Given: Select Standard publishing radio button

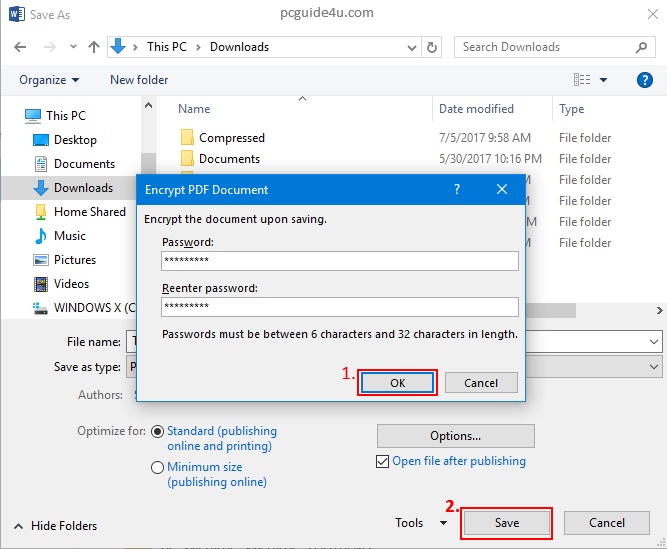Looking at the screenshot, I should 157,432.
